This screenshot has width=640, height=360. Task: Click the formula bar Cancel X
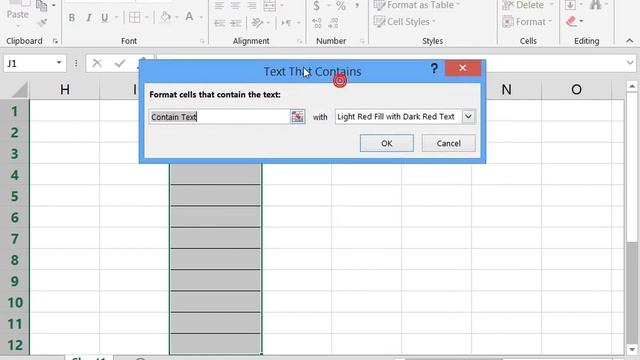coord(97,63)
